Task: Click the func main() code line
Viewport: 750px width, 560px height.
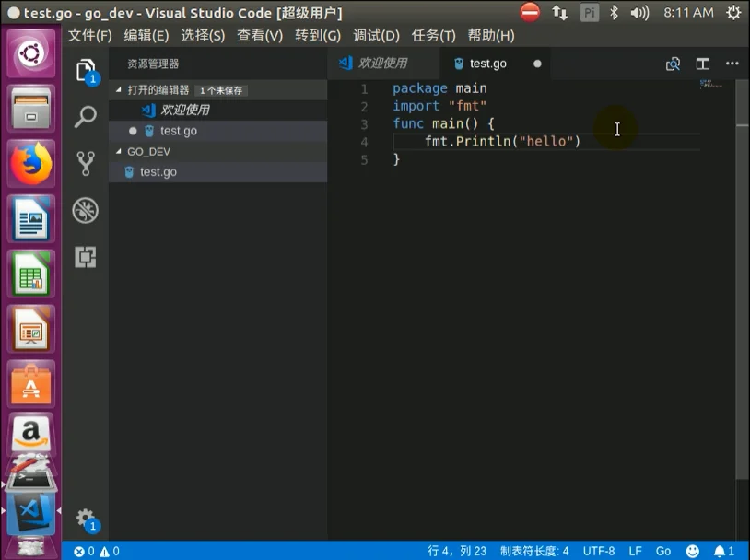Action: click(443, 123)
